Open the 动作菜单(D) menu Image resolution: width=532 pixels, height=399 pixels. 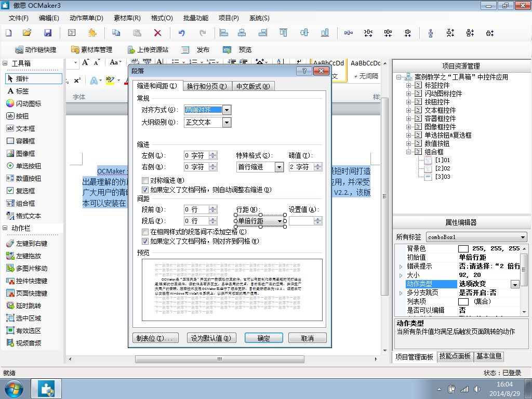[x=86, y=18]
